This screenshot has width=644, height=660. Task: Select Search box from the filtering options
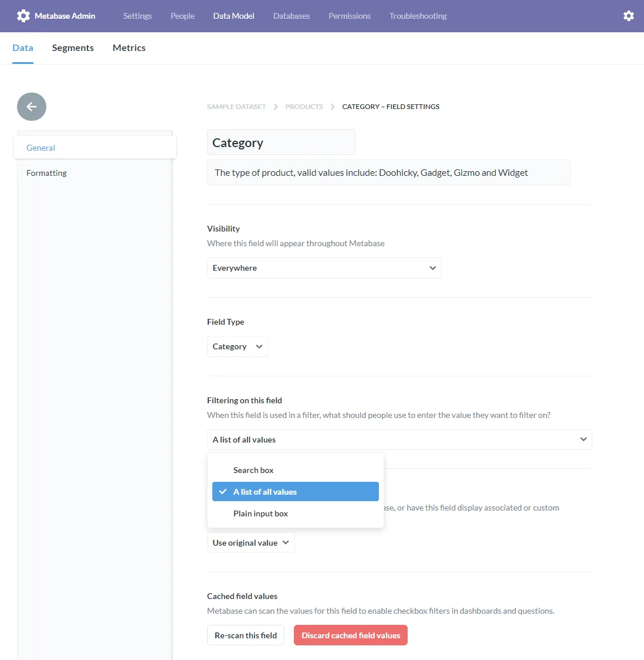(253, 470)
